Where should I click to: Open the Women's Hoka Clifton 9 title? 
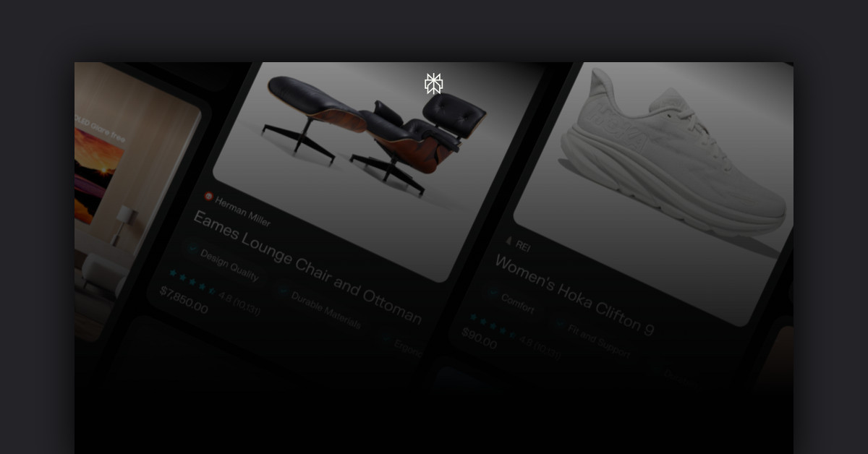[574, 296]
